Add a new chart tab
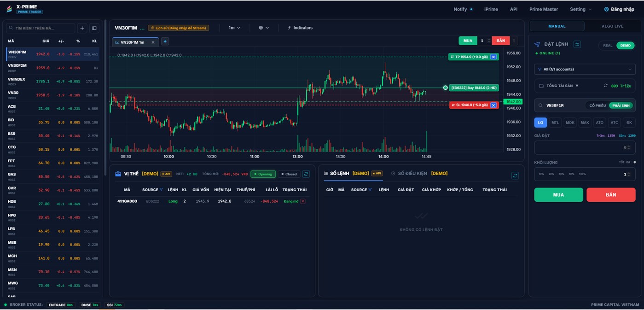This screenshot has height=310, width=644. click(165, 41)
